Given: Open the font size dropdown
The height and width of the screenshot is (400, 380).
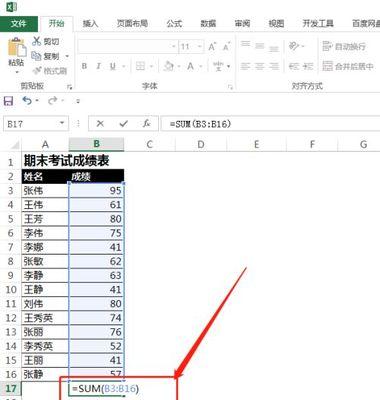Looking at the screenshot, I should coord(199,46).
